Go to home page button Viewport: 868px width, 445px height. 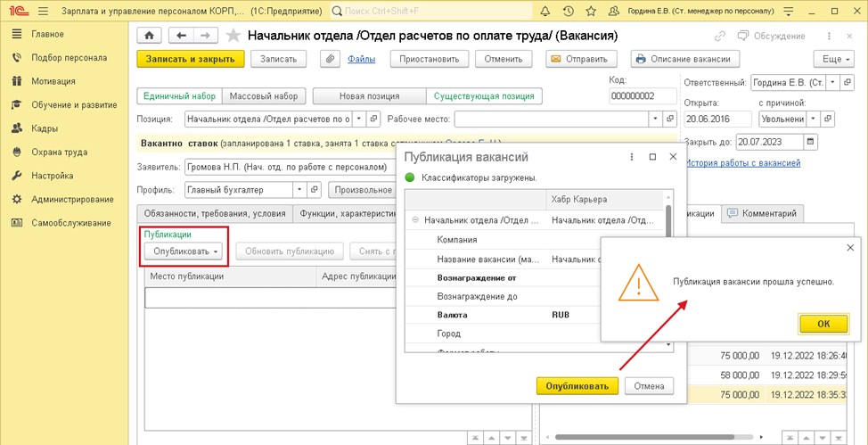[x=149, y=36]
